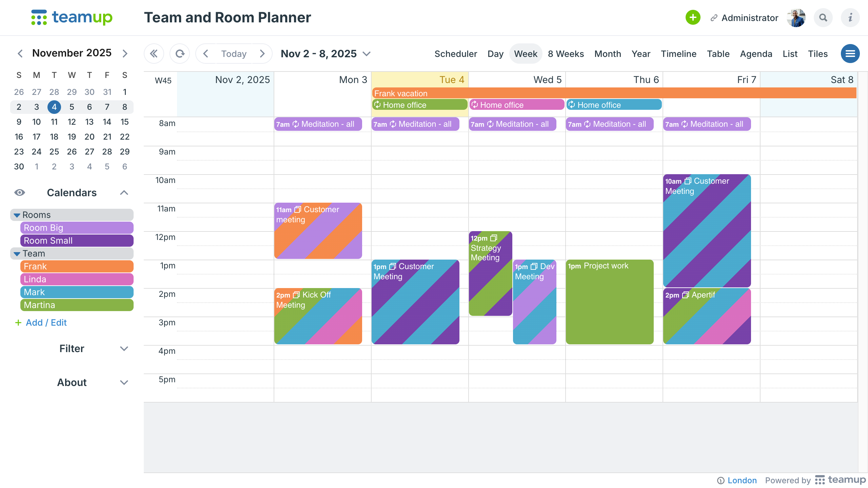The image size is (868, 488).
Task: Click the Administrator profile avatar
Action: point(796,18)
